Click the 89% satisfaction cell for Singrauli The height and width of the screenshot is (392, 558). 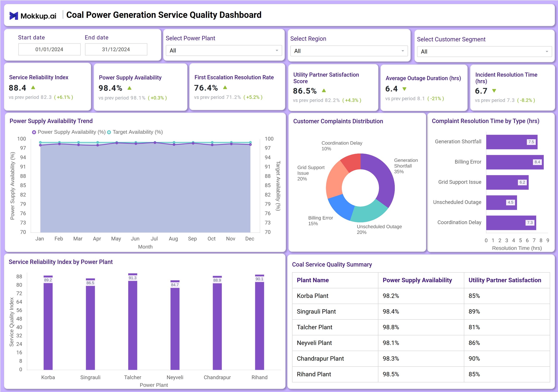pos(507,311)
